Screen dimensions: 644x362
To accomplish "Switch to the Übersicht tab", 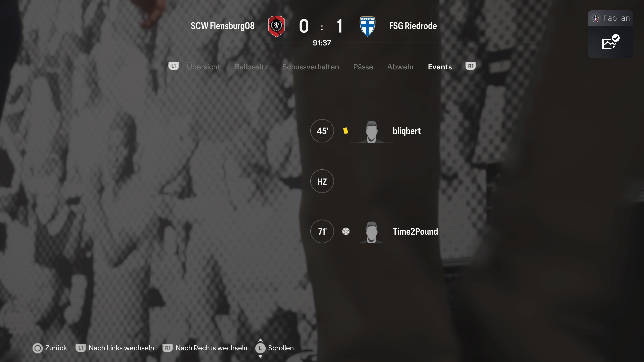I will pyautogui.click(x=203, y=67).
